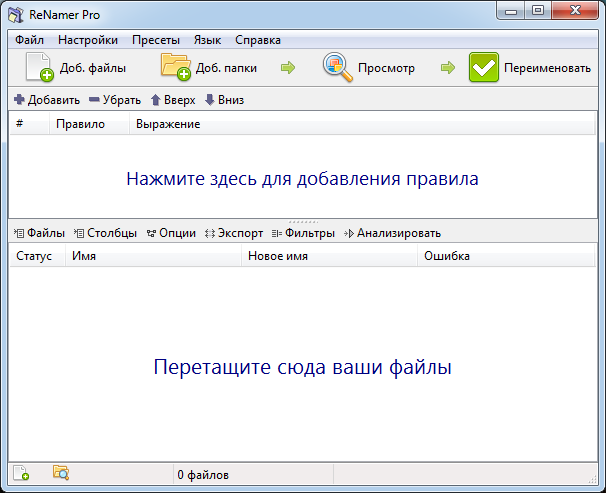Click the Выражение column header
The width and height of the screenshot is (606, 493).
pos(362,124)
